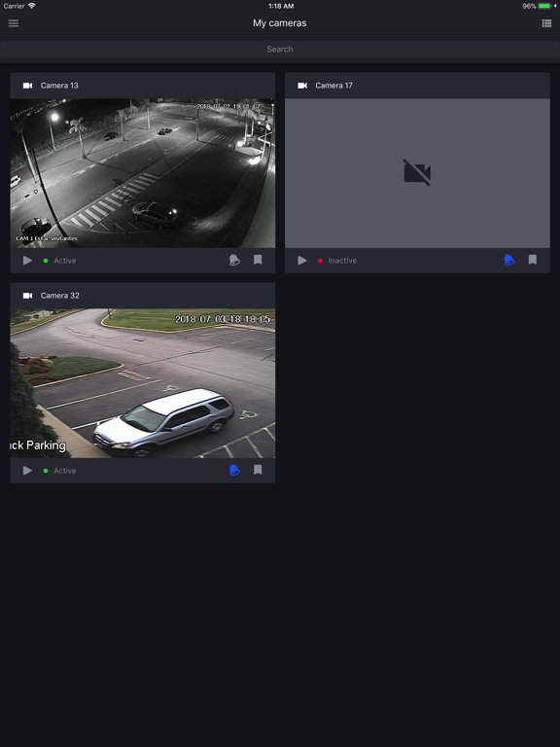Image resolution: width=560 pixels, height=747 pixels.
Task: Bookmark Camera 17
Action: 533,260
